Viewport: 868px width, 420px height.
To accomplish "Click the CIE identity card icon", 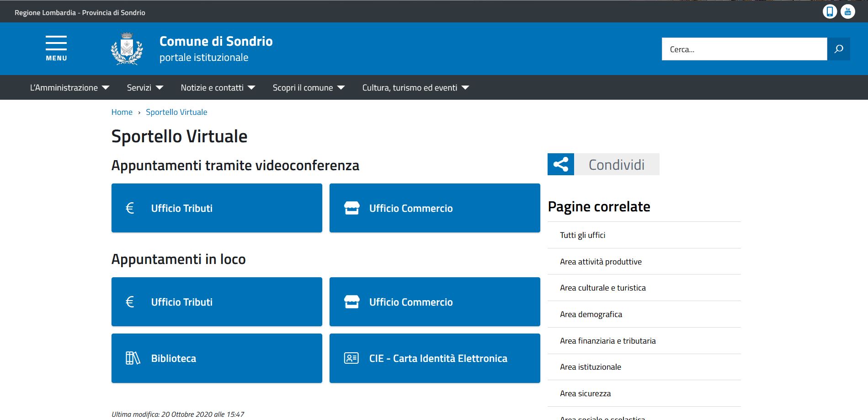I will pos(351,358).
